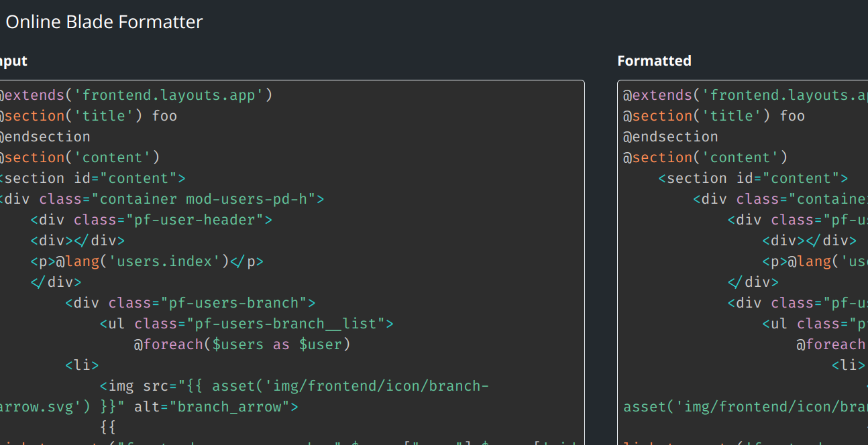868x445 pixels.
Task: Click the img src asset line in Input editor
Action: tap(294, 386)
